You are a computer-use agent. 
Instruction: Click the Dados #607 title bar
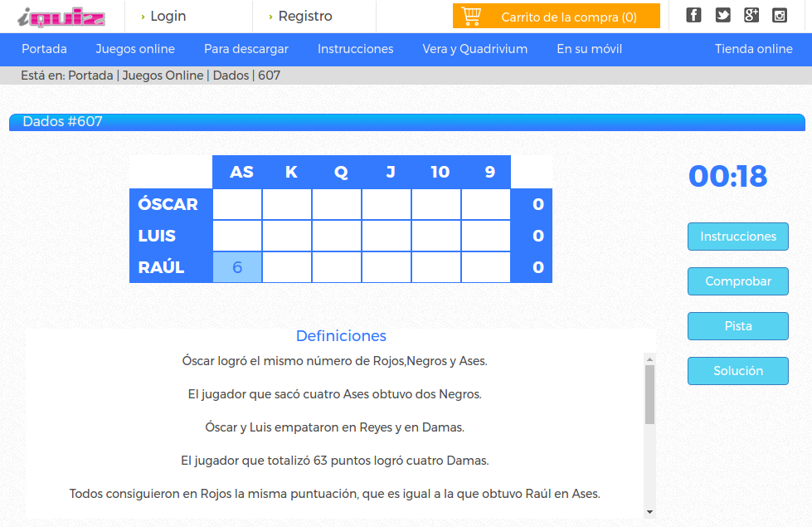pyautogui.click(x=407, y=122)
